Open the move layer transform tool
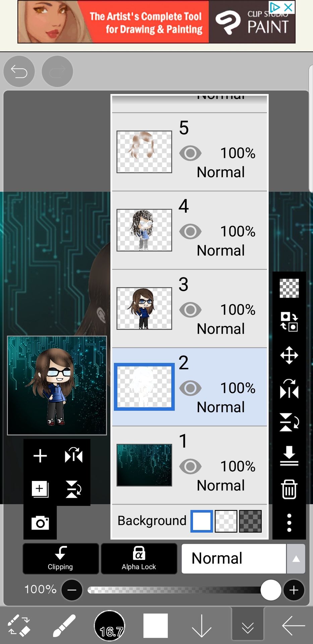 (x=289, y=355)
